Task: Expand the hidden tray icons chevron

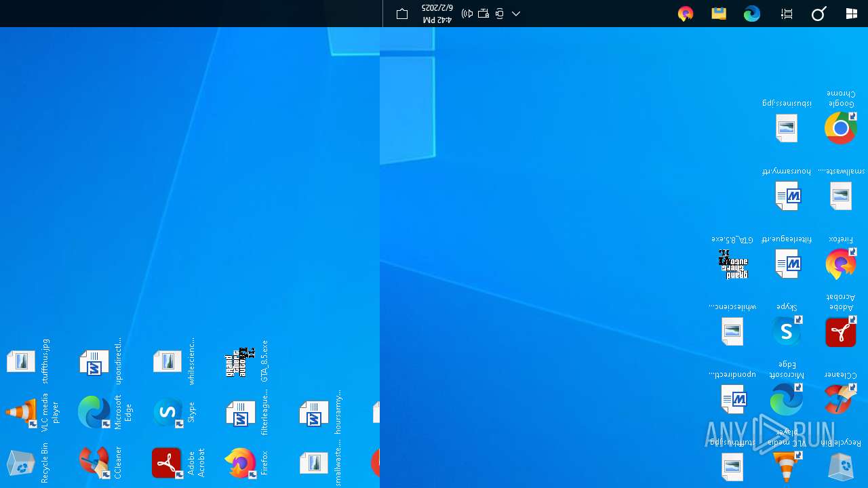Action: 516,14
